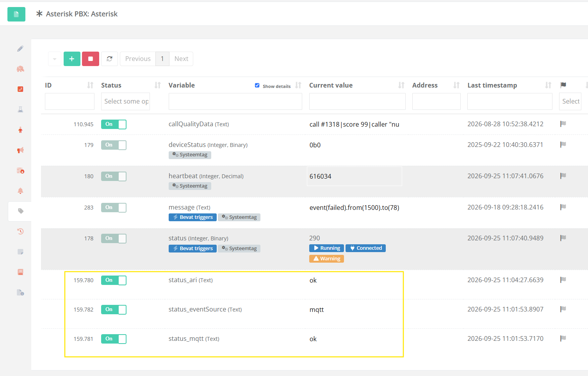Screen dimensions: 588x376
Task: Click the Running badge in status row
Action: pos(326,248)
